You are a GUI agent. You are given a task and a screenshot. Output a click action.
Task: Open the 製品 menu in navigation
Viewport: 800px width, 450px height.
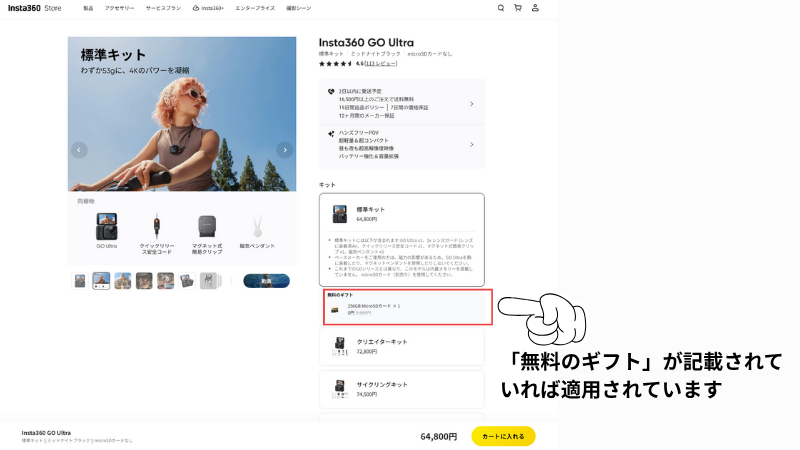88,8
